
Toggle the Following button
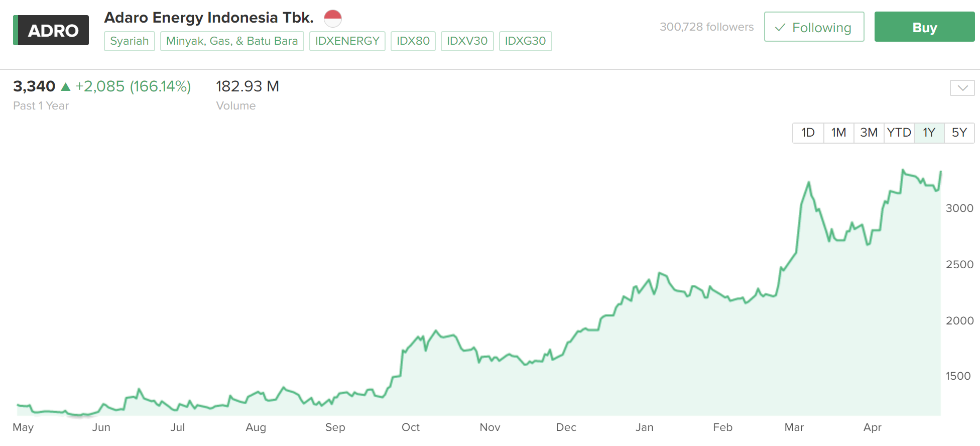[x=813, y=27]
